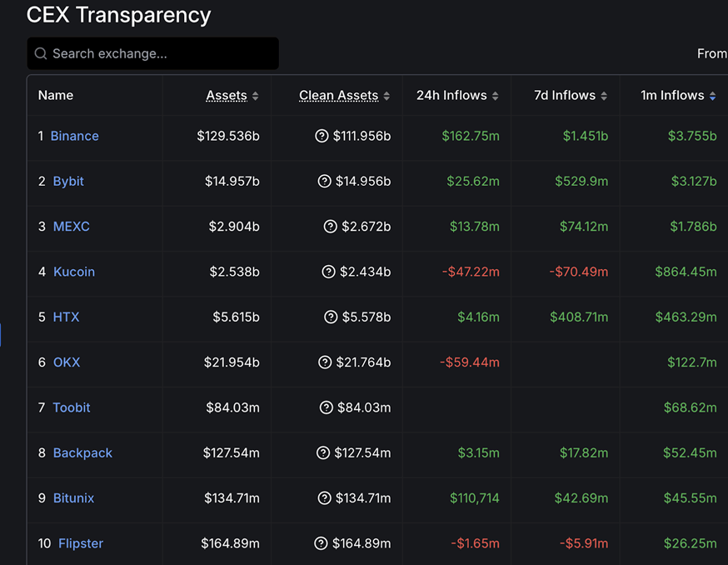Screen dimensions: 728x565
Task: Click the help icon beside Toobit clean assets
Action: 327,407
